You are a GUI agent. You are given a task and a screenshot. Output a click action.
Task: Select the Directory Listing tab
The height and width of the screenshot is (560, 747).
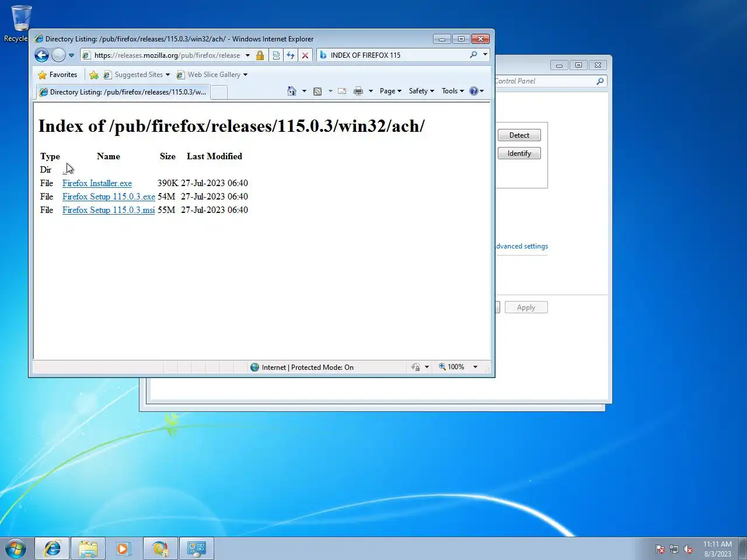123,92
